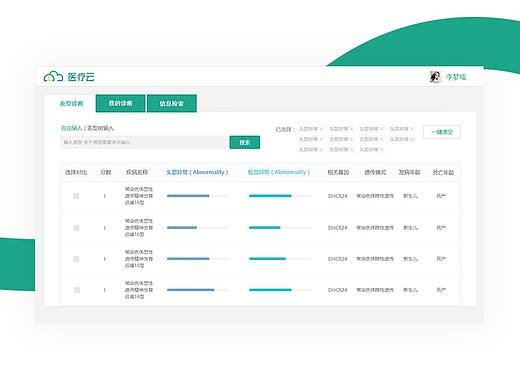
Task: Remove the last tag in the bottom row of selected tags
Action: pos(382,150)
